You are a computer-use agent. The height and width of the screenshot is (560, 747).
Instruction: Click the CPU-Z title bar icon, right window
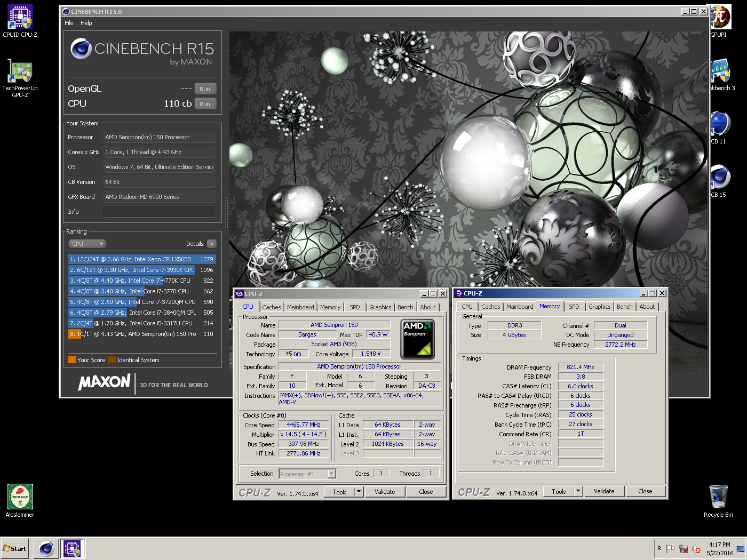[459, 293]
